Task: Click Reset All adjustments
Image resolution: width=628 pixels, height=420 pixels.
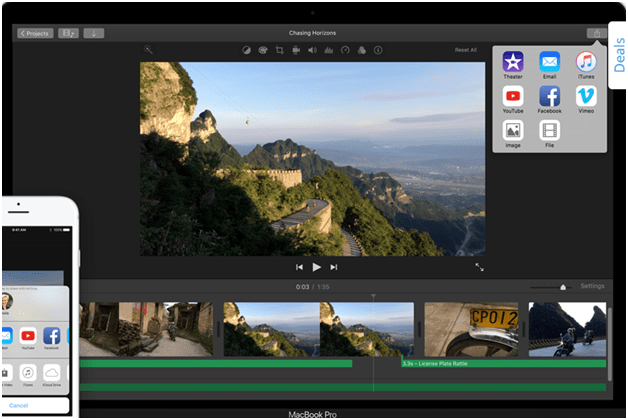Action: tap(466, 50)
